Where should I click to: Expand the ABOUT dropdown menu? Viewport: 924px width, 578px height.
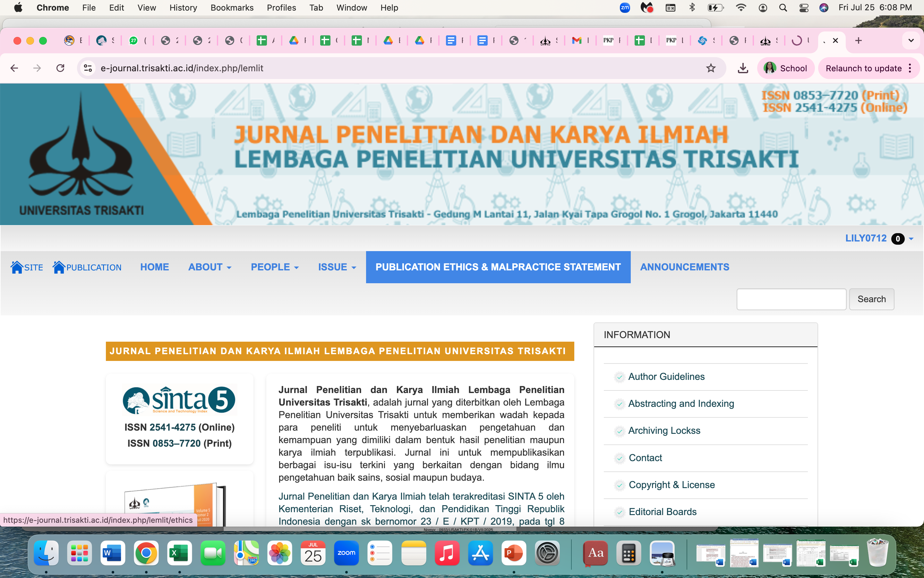click(210, 267)
